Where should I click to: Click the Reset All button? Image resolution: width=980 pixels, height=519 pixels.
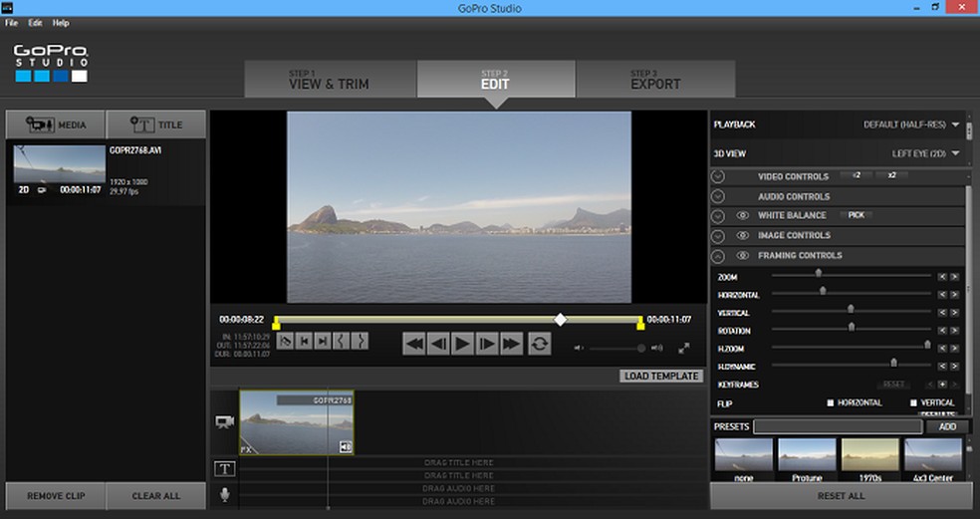(841, 495)
